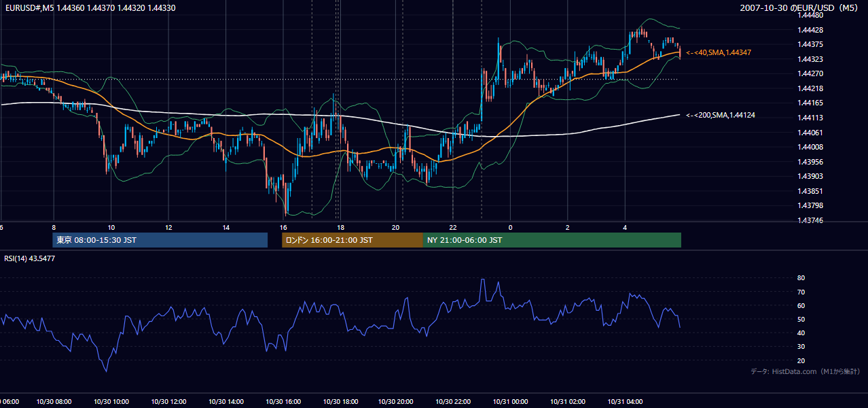868x408 pixels.
Task: Click the 10/30 10:00 time axis label
Action: [111, 402]
